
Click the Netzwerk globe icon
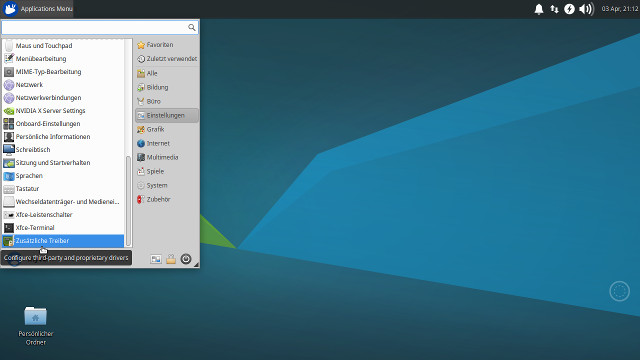point(9,85)
